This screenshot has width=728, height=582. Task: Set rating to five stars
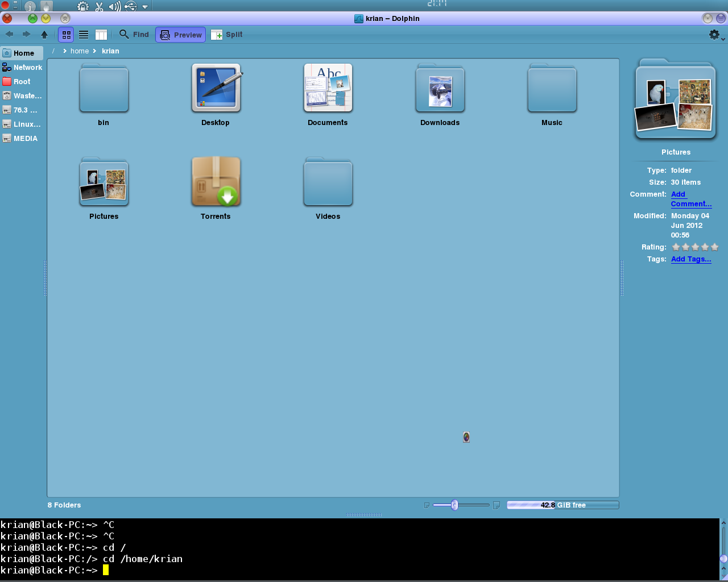tap(714, 247)
